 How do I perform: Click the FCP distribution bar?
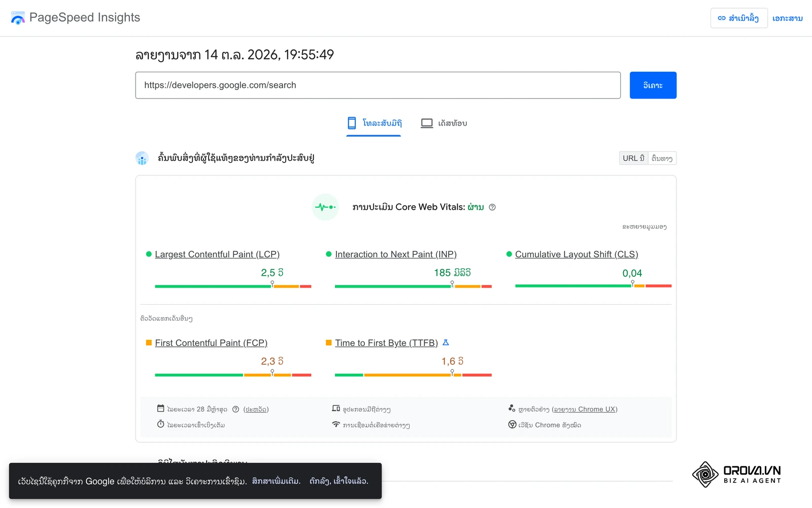[x=233, y=375]
